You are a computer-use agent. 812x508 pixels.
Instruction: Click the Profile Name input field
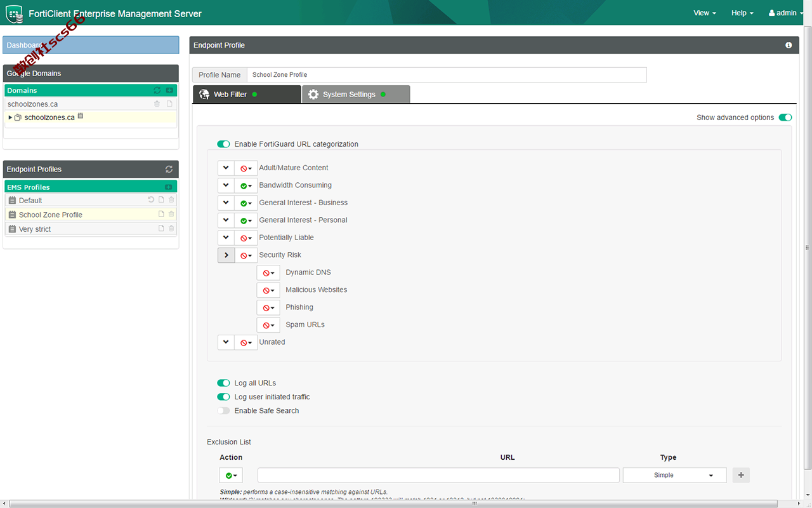447,74
